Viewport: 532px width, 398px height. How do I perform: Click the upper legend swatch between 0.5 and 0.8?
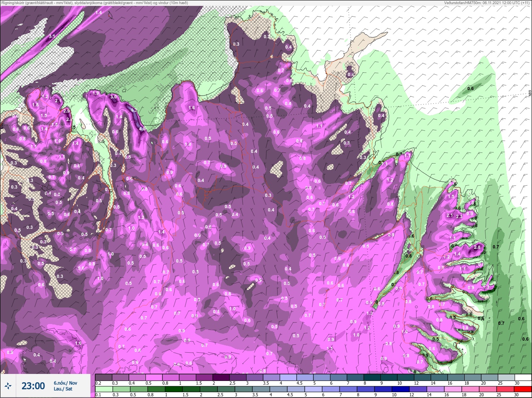point(155,378)
